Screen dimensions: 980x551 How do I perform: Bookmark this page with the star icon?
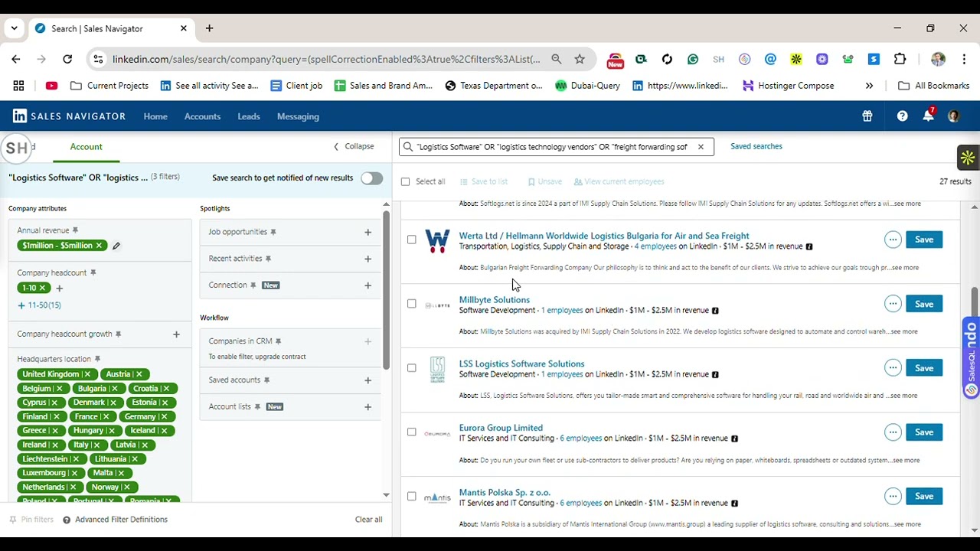click(x=580, y=59)
